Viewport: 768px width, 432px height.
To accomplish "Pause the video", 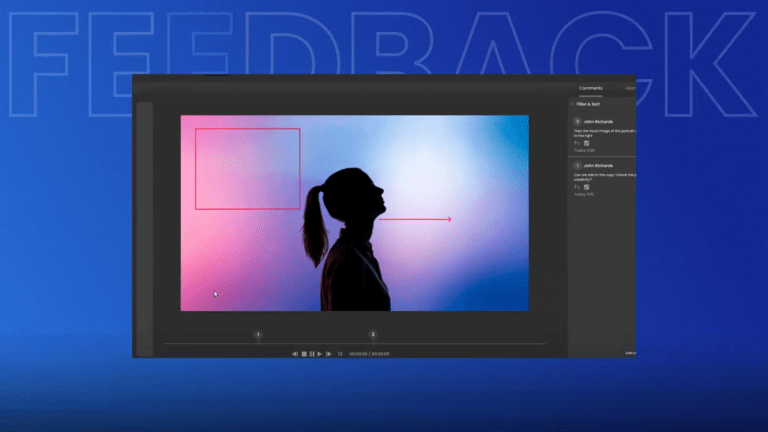I will [x=312, y=353].
